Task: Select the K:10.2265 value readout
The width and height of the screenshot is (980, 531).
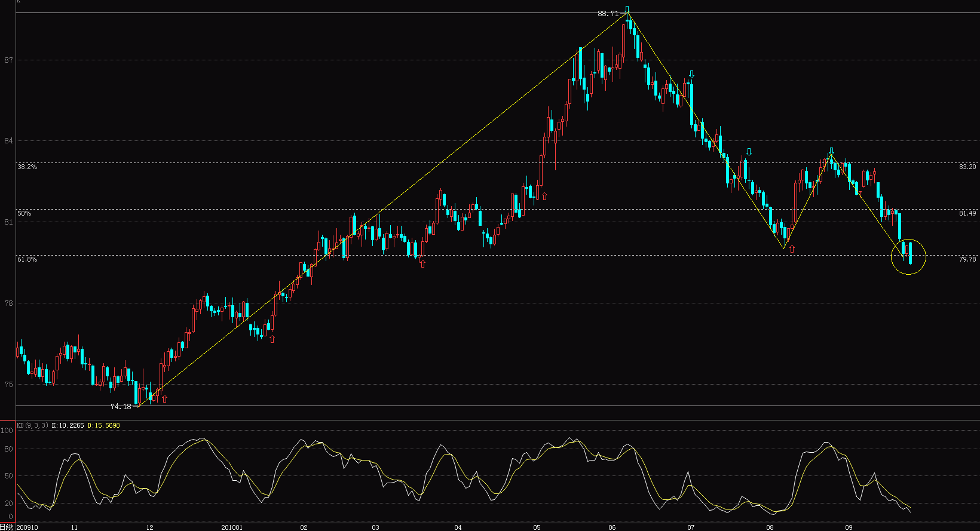Action: 68,425
